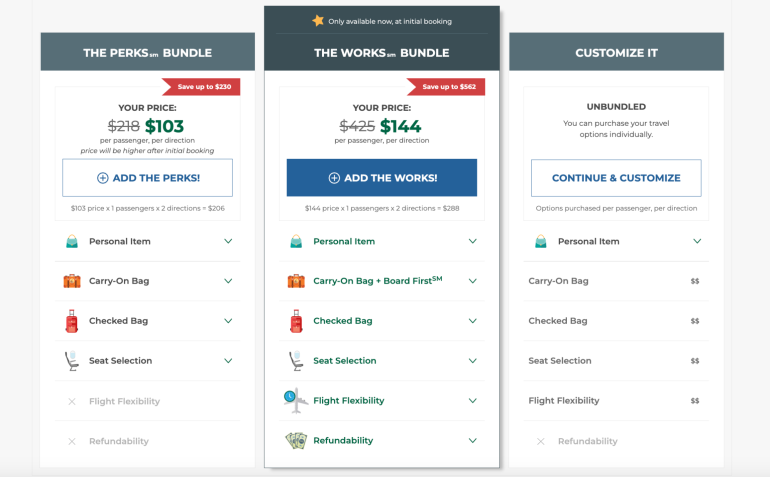770x477 pixels.
Task: Expand Personal Item in The Perks bundle
Action: tap(228, 241)
